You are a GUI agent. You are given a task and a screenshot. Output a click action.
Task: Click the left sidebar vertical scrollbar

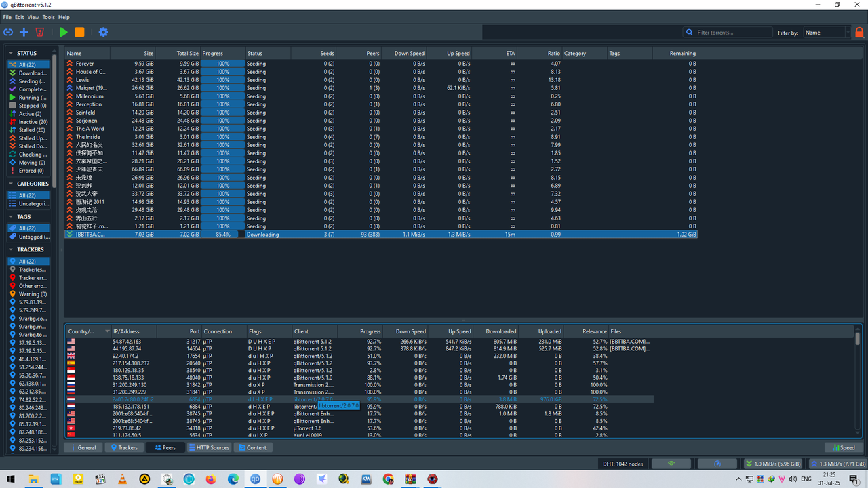(54, 122)
